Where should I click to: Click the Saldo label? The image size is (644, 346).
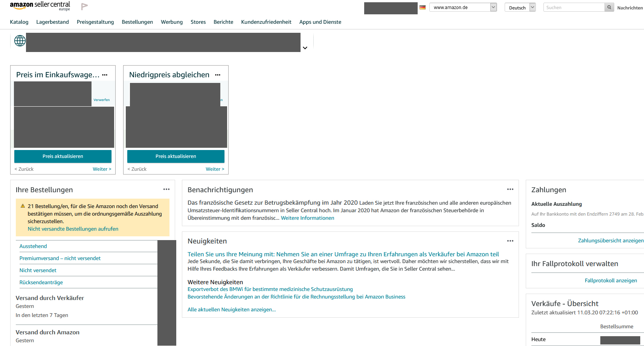pos(538,225)
